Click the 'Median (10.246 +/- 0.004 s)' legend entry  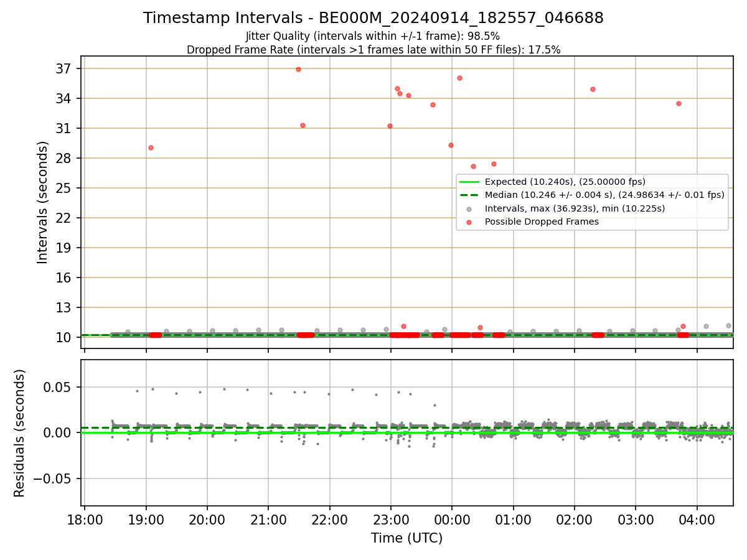604,195
